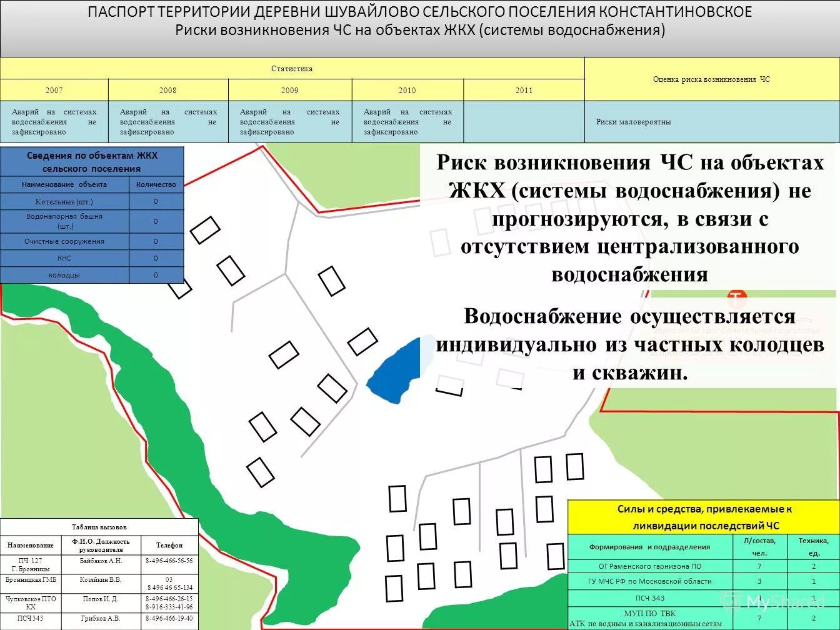Image resolution: width=840 pixels, height=630 pixels.
Task: Click the yellow 'Силы и средства' table heading
Action: 704,517
